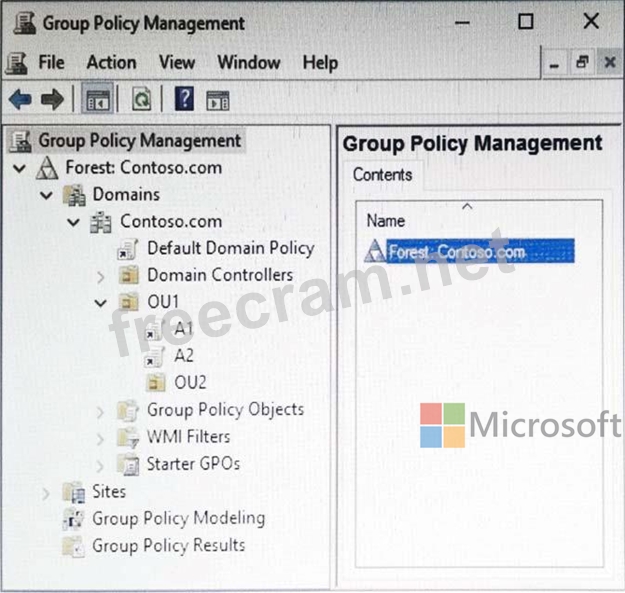Click the OU1 folder icon
Image resolution: width=625 pixels, height=593 pixels.
(128, 302)
